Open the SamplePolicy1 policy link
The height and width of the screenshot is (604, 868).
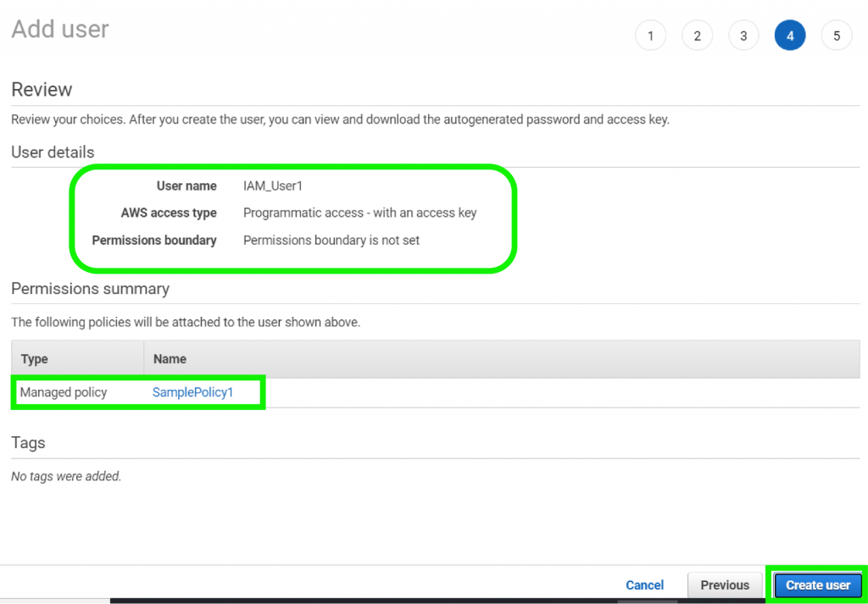192,392
